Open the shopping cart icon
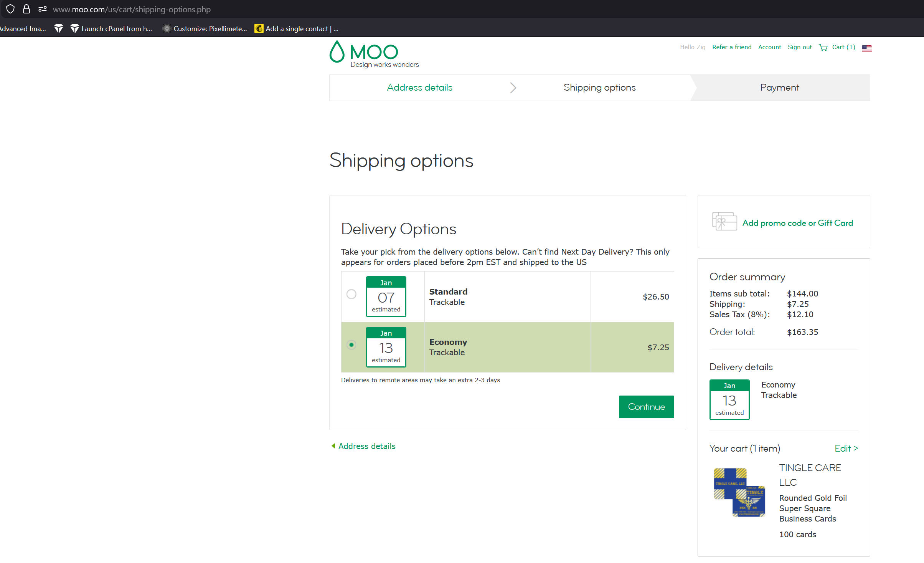The height and width of the screenshot is (563, 924). click(x=823, y=47)
